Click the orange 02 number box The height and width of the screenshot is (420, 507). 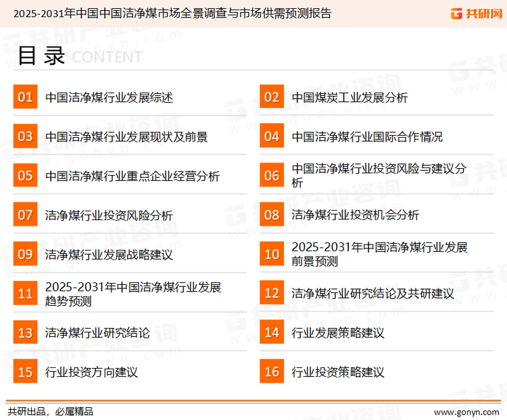tap(272, 97)
